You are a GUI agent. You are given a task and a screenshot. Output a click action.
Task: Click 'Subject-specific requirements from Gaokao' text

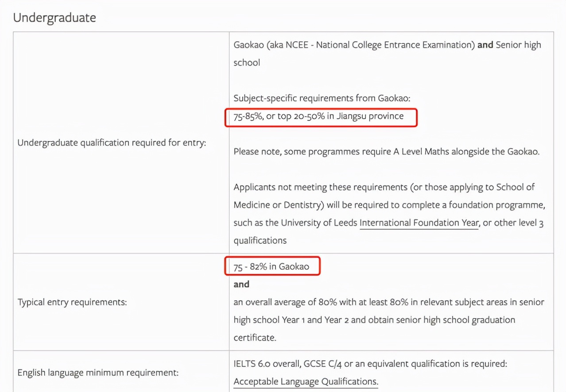coord(322,98)
